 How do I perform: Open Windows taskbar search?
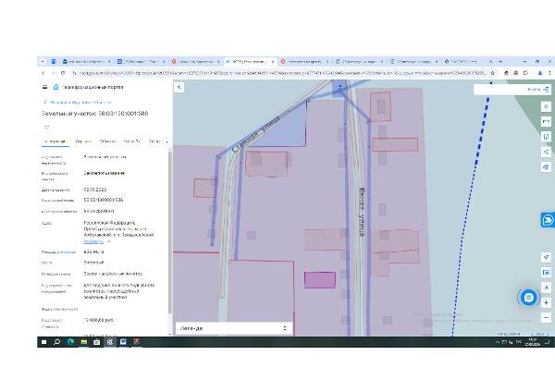(x=56, y=342)
